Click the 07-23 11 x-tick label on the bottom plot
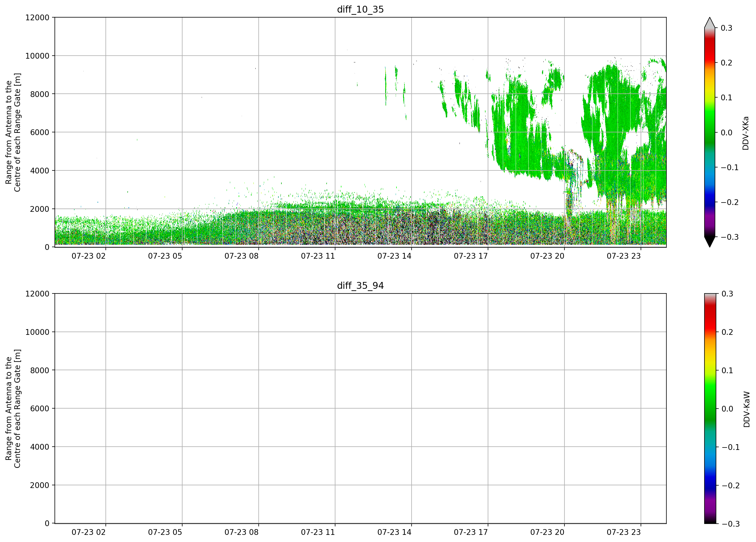Screen dimensions: 756x542 (x=318, y=532)
